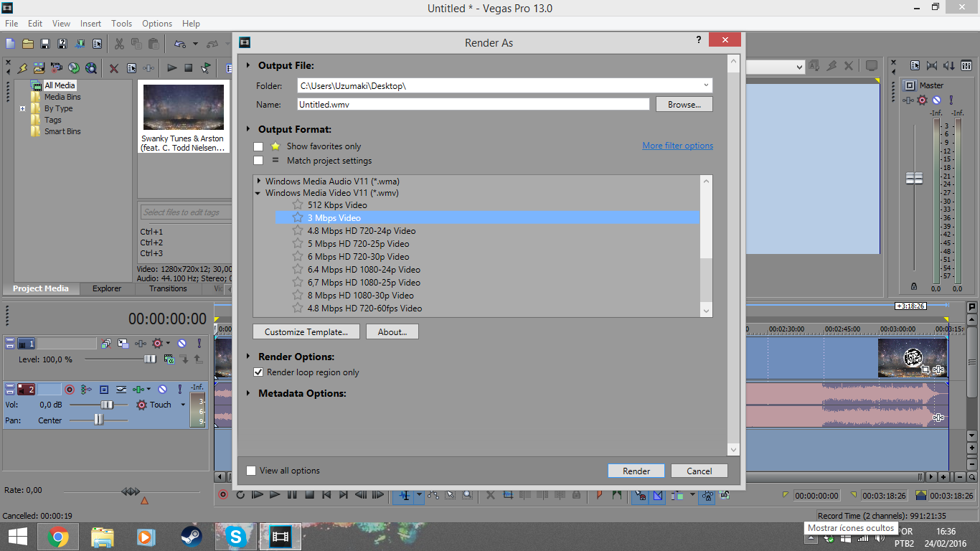Click the scissors Cut icon in the main toolbar
The width and height of the screenshot is (980, 551).
pos(119,44)
